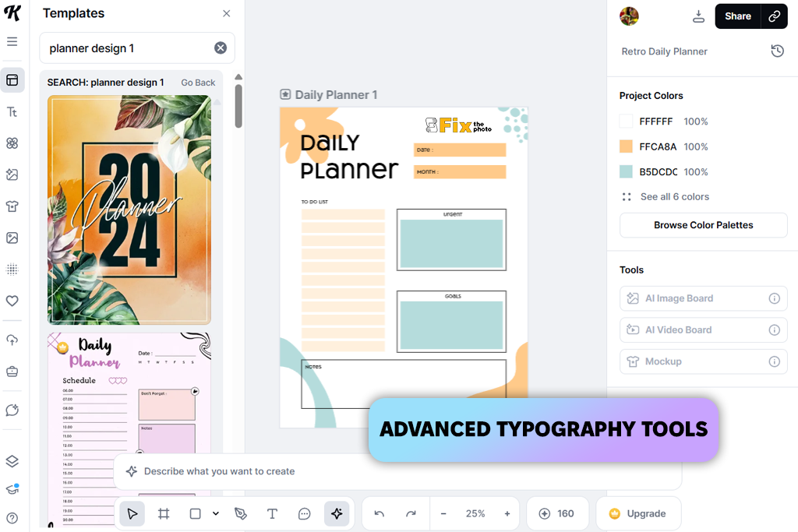The image size is (798, 532).
Task: Open the AI Video Board tool
Action: (x=704, y=330)
